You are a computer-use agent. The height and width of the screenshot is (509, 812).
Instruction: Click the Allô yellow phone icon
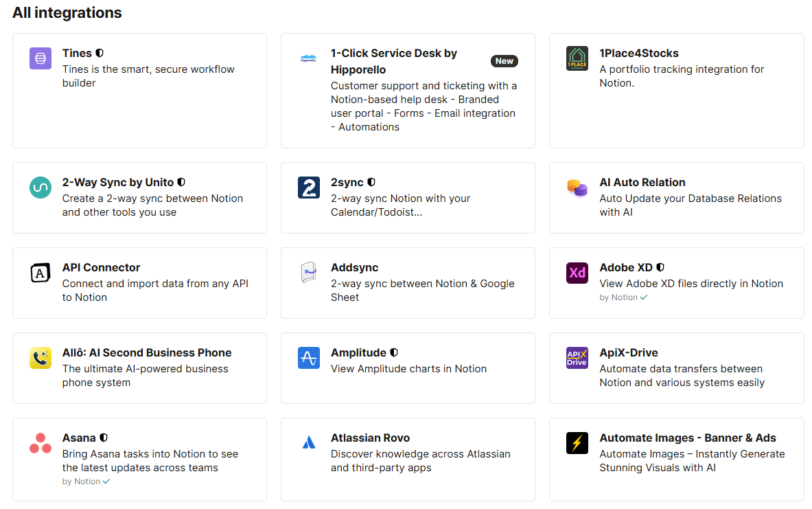click(x=40, y=358)
